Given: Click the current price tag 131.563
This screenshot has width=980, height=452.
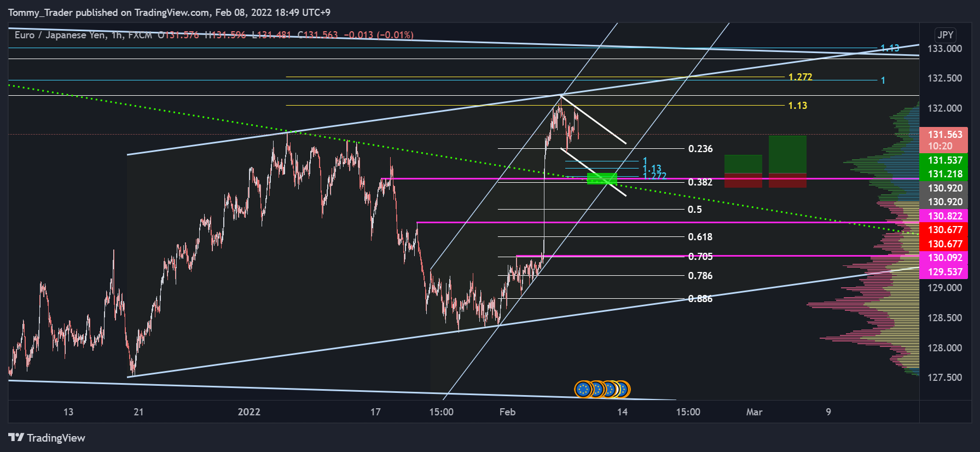Looking at the screenshot, I should (x=944, y=135).
